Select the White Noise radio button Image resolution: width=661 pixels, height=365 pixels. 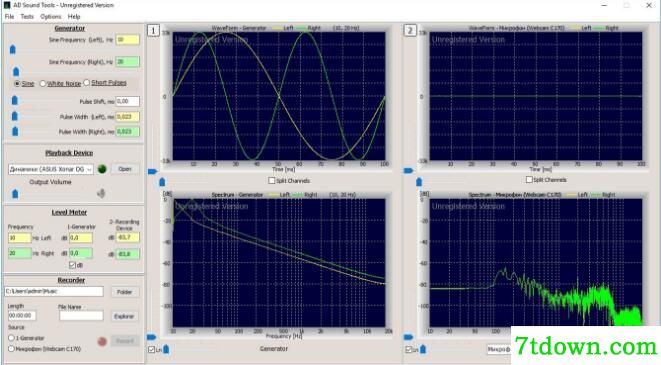pos(43,83)
